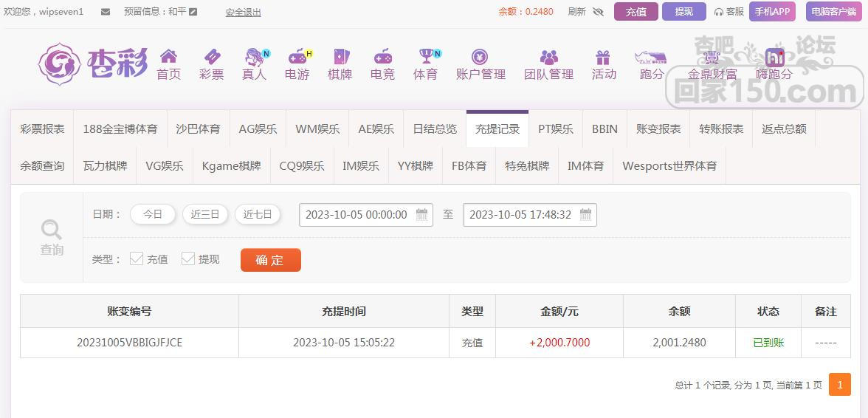Switch to the 账变报表 tab
Image resolution: width=868 pixels, height=418 pixels.
(658, 129)
